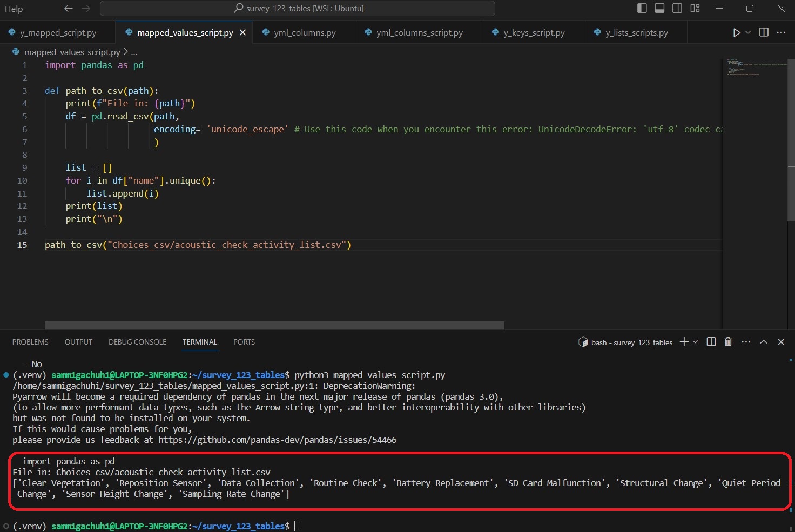
Task: Click the editor horizontal scrollbar
Action: [274, 325]
